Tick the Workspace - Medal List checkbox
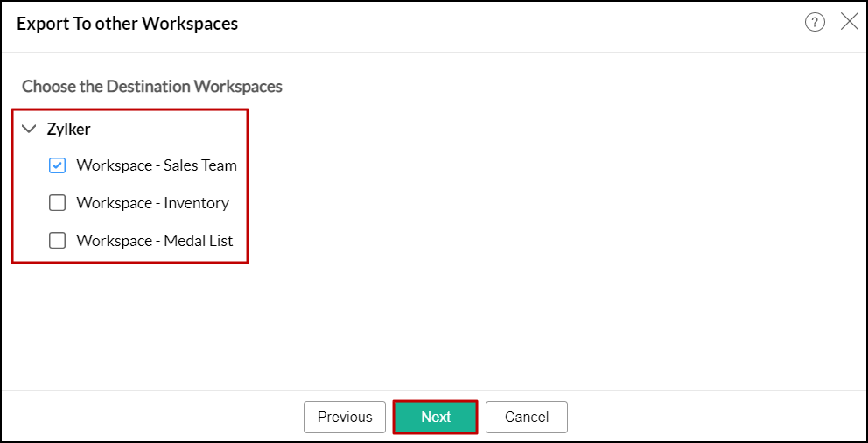Image resolution: width=868 pixels, height=443 pixels. coord(58,241)
